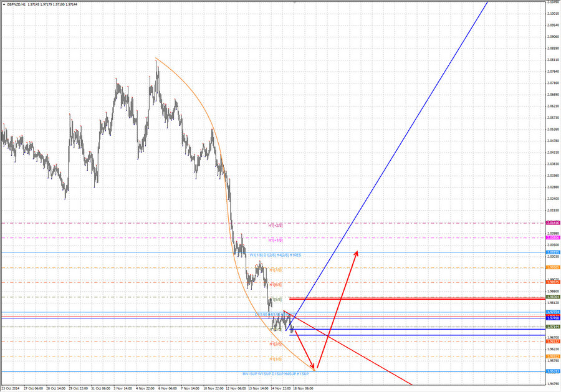Click the 10 Nov 22:00 time label
561x392 pixels.
pos(213,388)
